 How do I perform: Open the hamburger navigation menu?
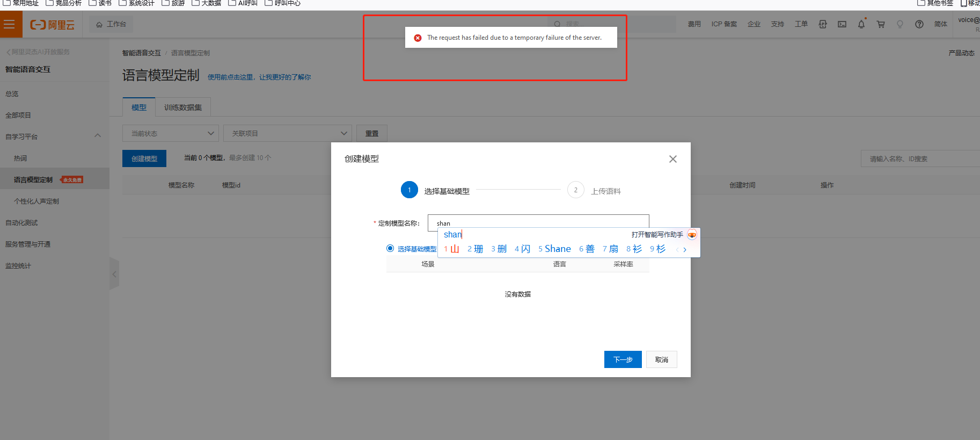click(9, 24)
